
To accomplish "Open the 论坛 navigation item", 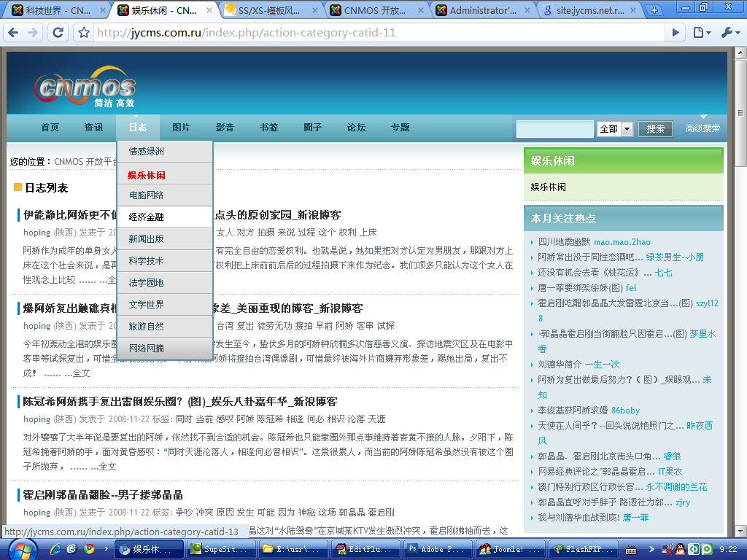I will (x=356, y=128).
